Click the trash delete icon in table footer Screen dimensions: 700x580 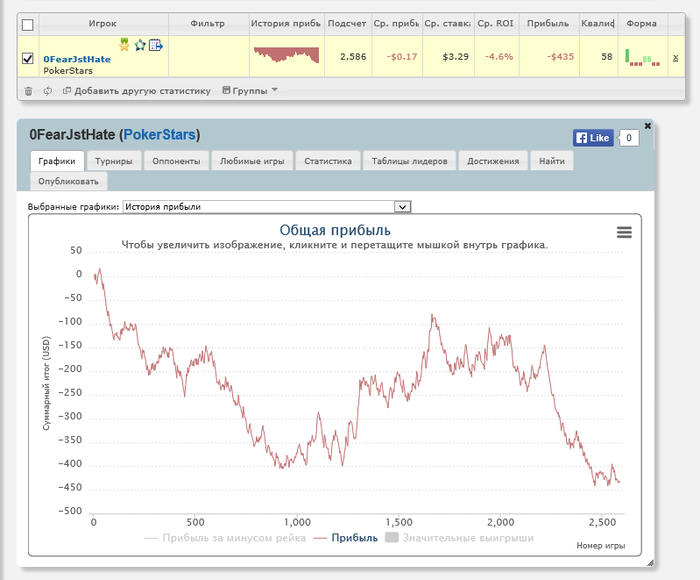(29, 91)
